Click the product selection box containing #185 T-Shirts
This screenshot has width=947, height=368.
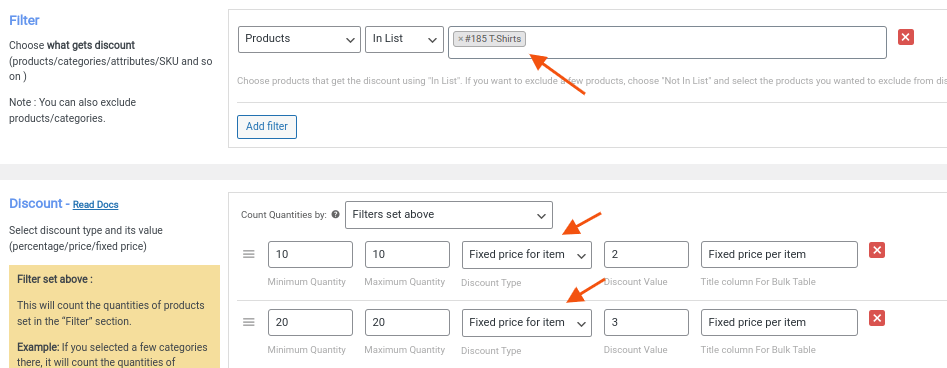[667, 42]
